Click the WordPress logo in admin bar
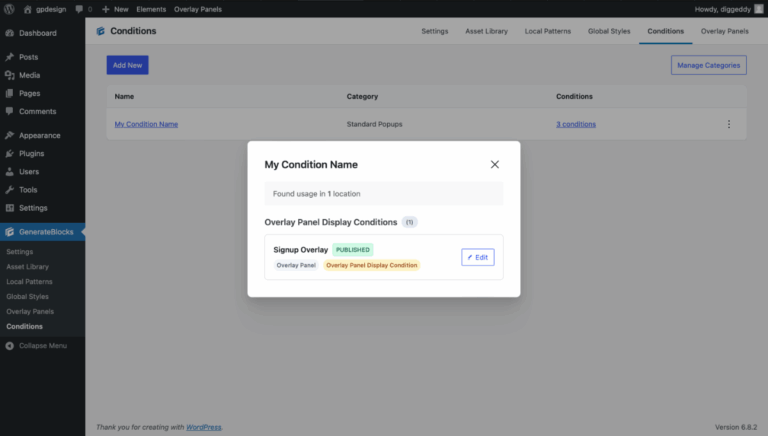 click(9, 9)
